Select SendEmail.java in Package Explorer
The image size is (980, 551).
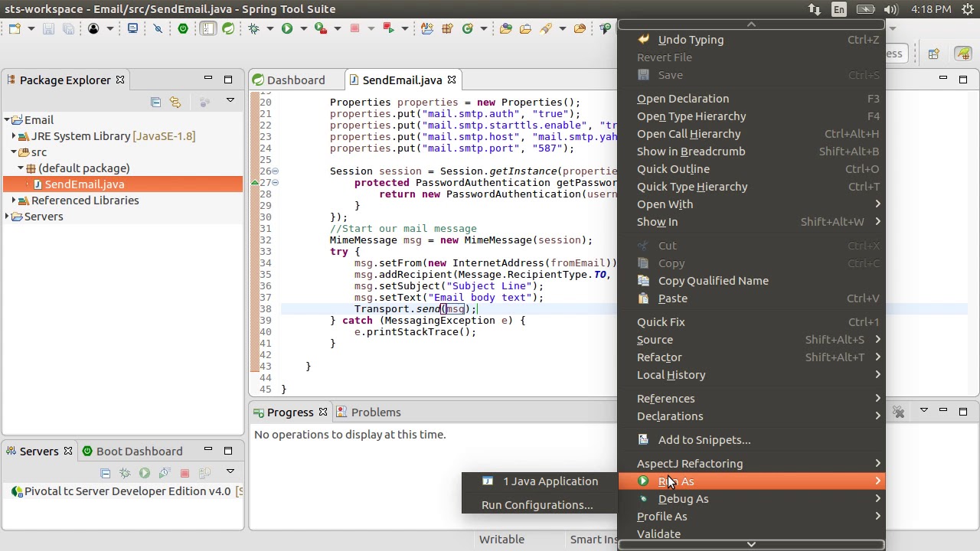coord(84,184)
